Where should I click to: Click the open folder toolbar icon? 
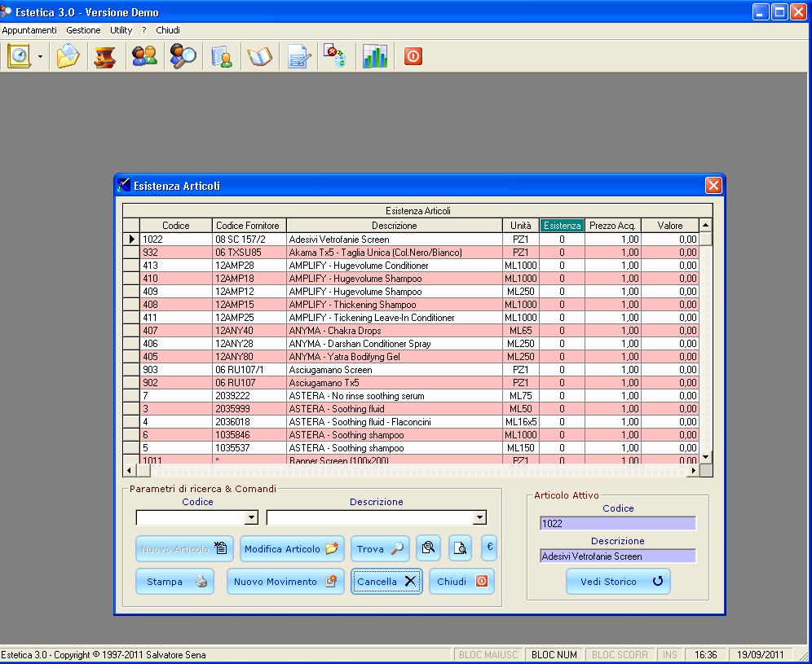tap(68, 56)
